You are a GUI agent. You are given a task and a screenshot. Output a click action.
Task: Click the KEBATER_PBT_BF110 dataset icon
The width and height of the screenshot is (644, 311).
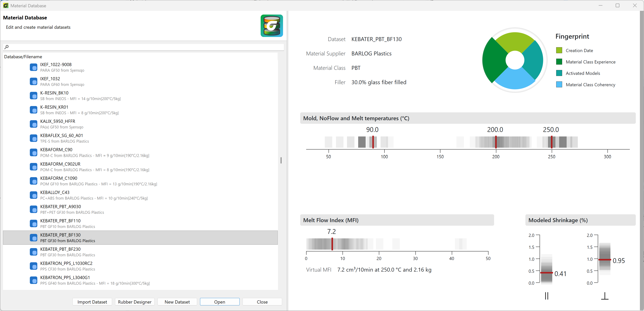34,223
